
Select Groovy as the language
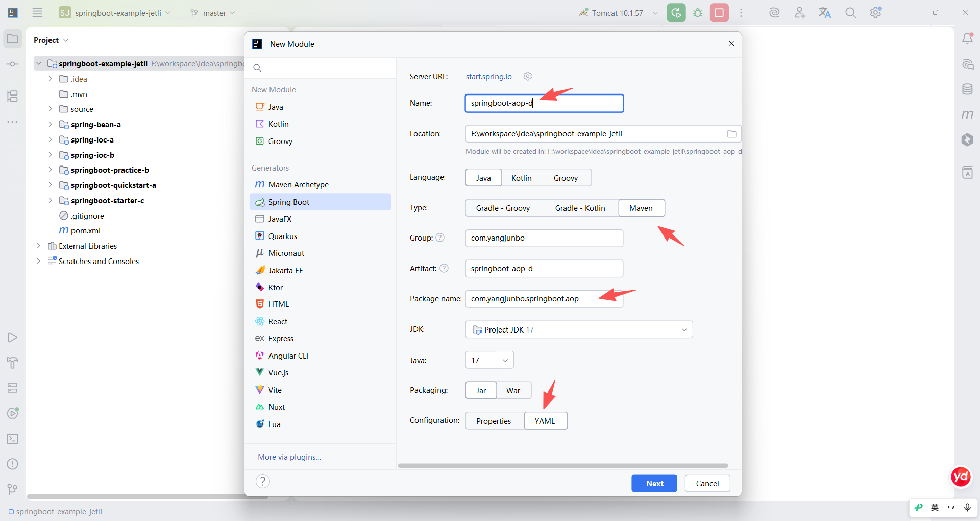[x=566, y=178]
